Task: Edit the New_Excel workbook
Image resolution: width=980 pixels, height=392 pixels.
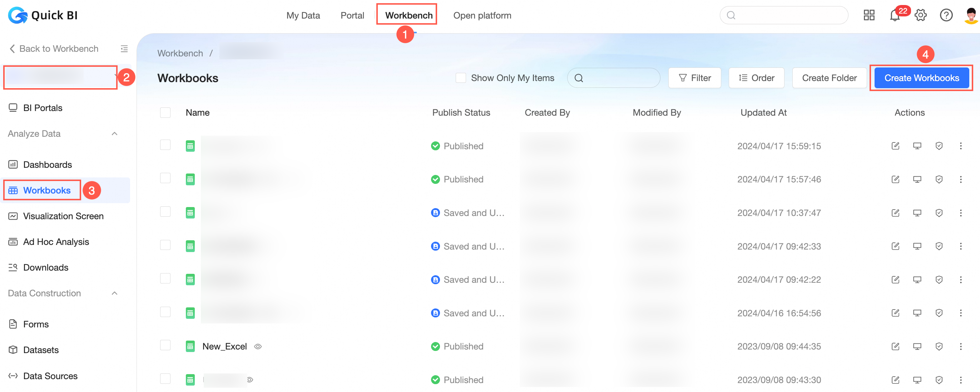Action: pyautogui.click(x=895, y=346)
